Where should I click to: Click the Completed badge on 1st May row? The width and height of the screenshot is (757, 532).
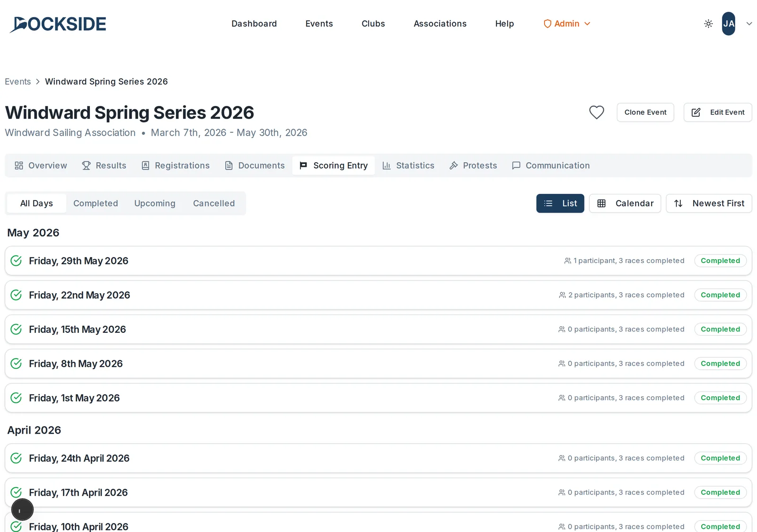720,398
